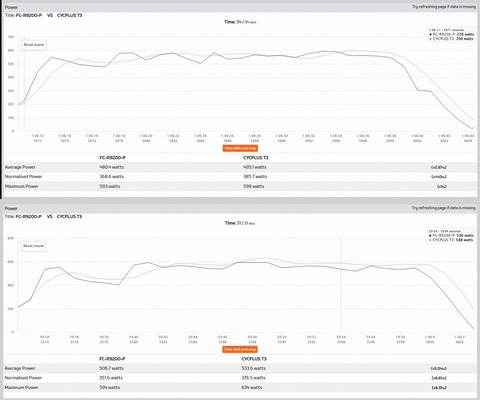Image resolution: width=480 pixels, height=400 pixels.
Task: Select the FC-R9200-P legend entry in upper chart
Action: tap(451, 34)
